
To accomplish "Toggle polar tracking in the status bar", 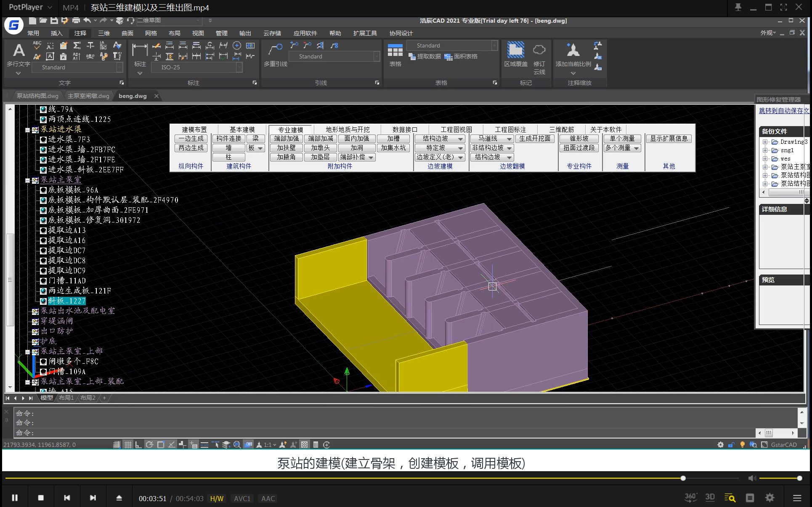I will [149, 445].
